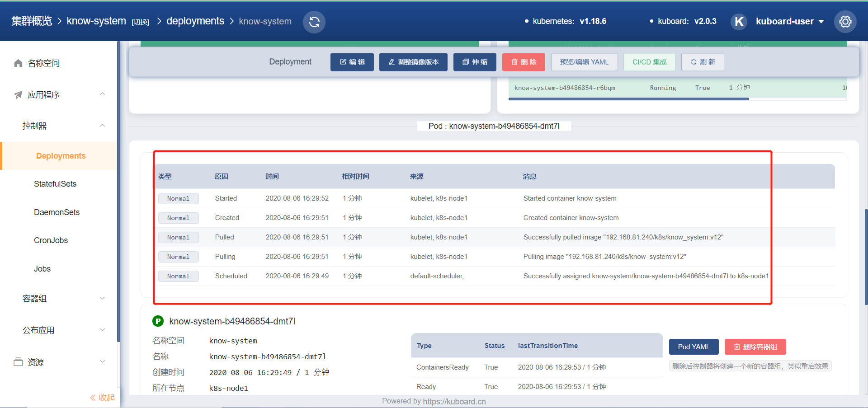The height and width of the screenshot is (408, 868).
Task: Click the 删除容器组 button
Action: (x=755, y=347)
